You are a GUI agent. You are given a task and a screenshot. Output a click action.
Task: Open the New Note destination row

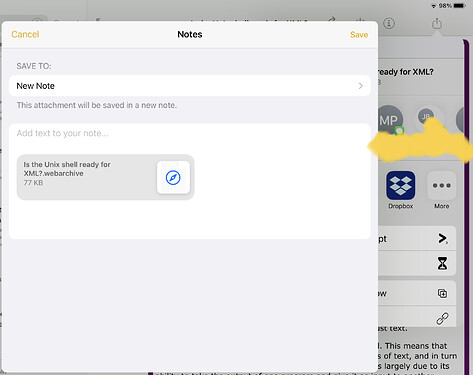pos(190,86)
